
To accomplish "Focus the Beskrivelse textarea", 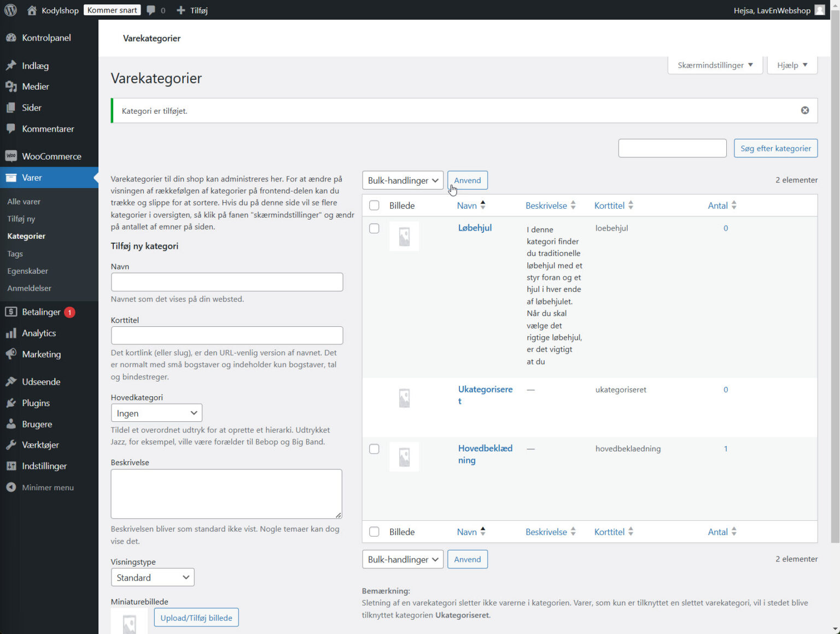I will (x=226, y=494).
